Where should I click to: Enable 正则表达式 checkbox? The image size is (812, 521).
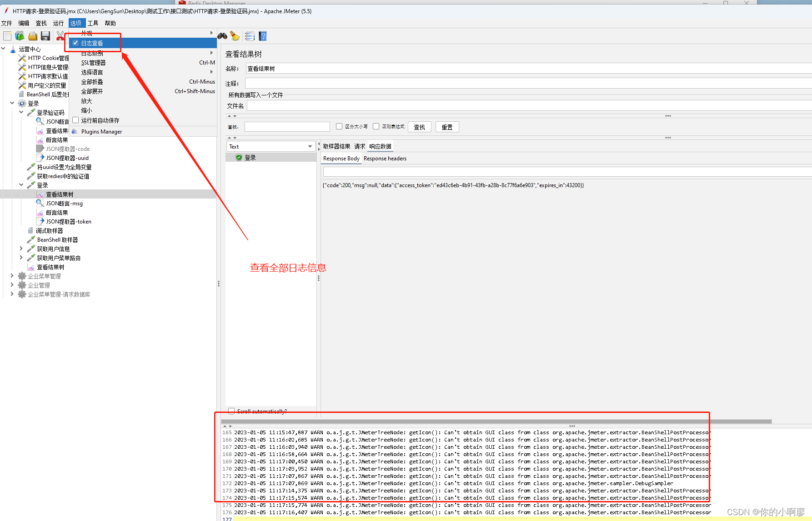[376, 126]
